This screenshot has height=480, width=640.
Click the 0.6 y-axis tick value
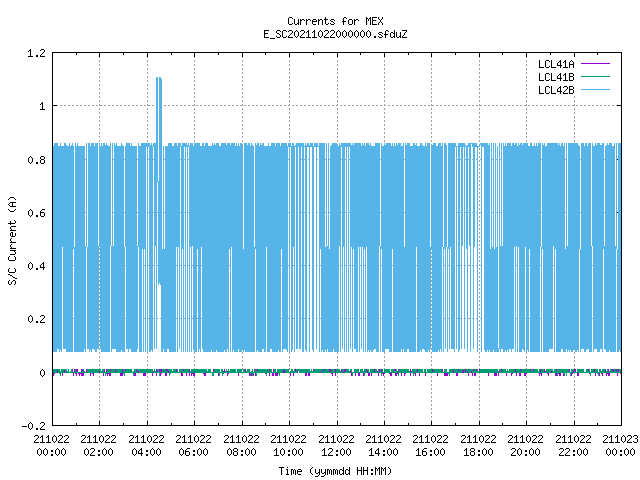tap(36, 213)
